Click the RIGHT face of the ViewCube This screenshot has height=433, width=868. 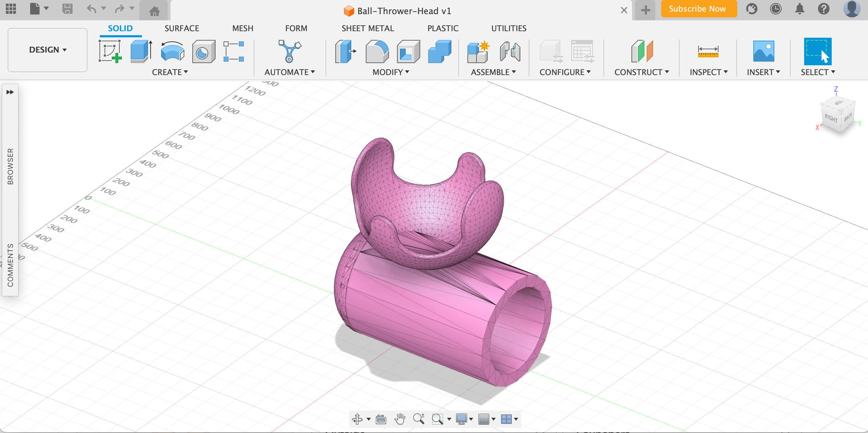[831, 118]
